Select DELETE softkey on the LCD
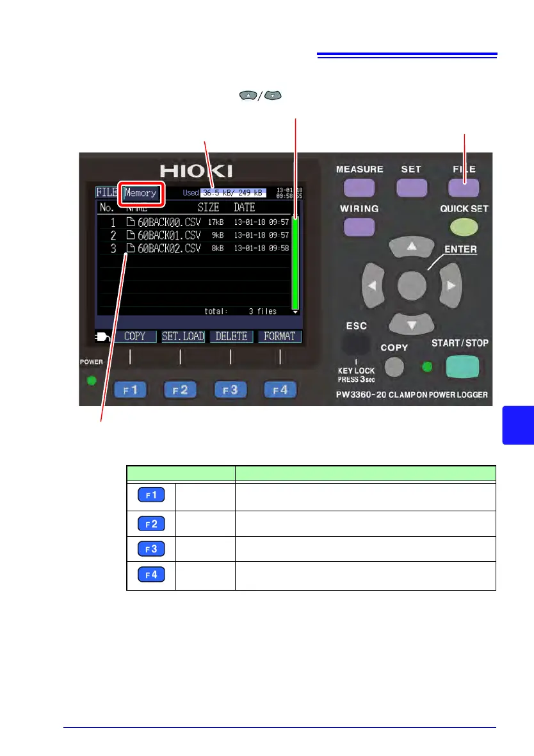 (x=231, y=336)
